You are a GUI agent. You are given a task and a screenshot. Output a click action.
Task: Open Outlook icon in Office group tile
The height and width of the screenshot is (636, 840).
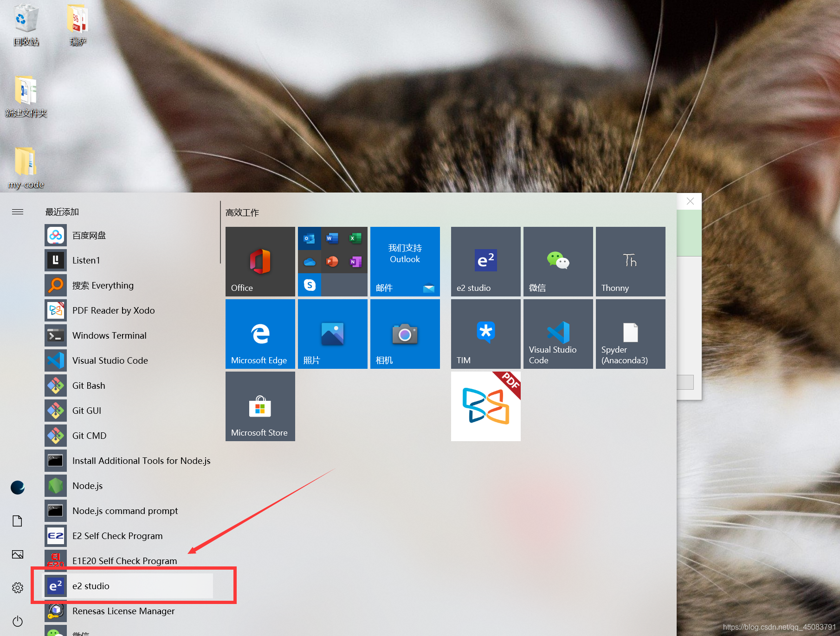[x=310, y=239]
